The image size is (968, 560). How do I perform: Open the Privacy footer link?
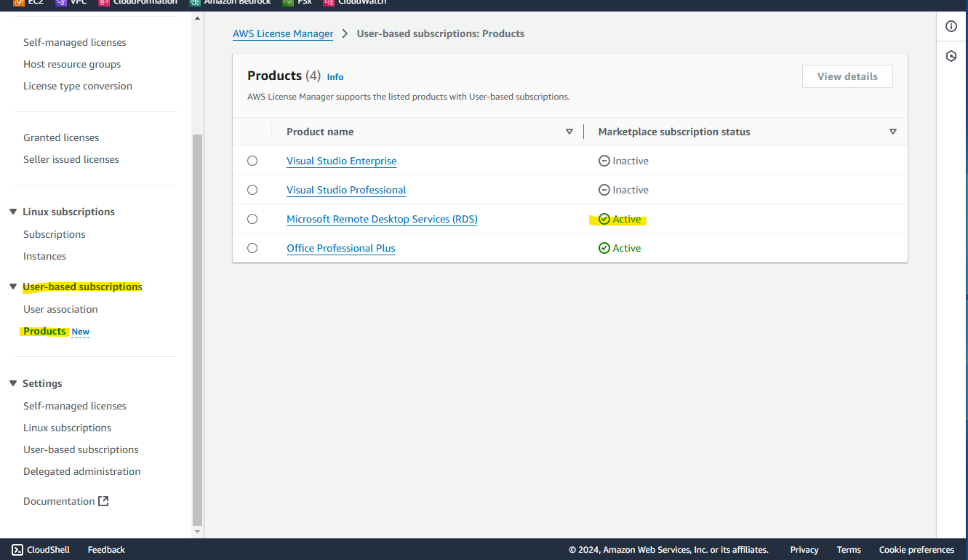point(804,550)
